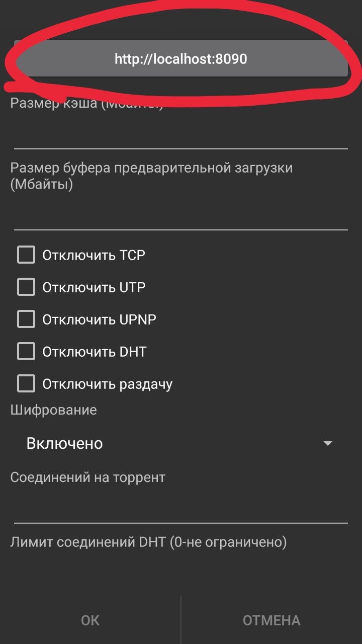Enable the Отключить TCP checkbox
362x644 pixels.
tap(26, 255)
